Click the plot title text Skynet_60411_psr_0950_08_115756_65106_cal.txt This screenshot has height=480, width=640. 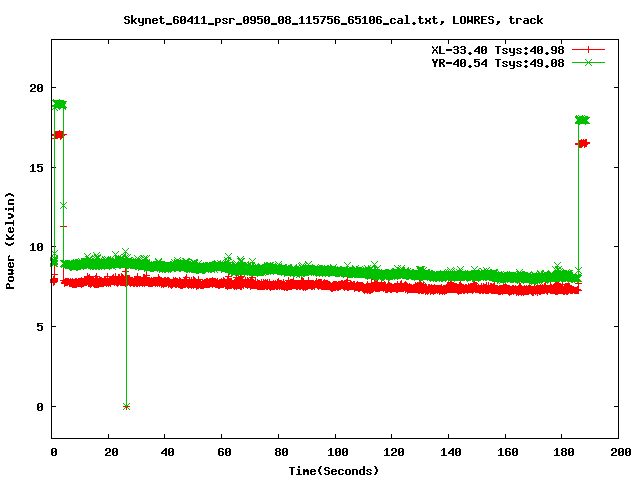281,20
